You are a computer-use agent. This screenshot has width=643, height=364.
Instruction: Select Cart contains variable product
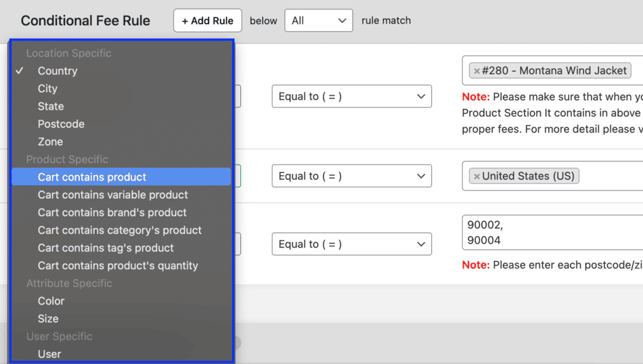point(121,195)
